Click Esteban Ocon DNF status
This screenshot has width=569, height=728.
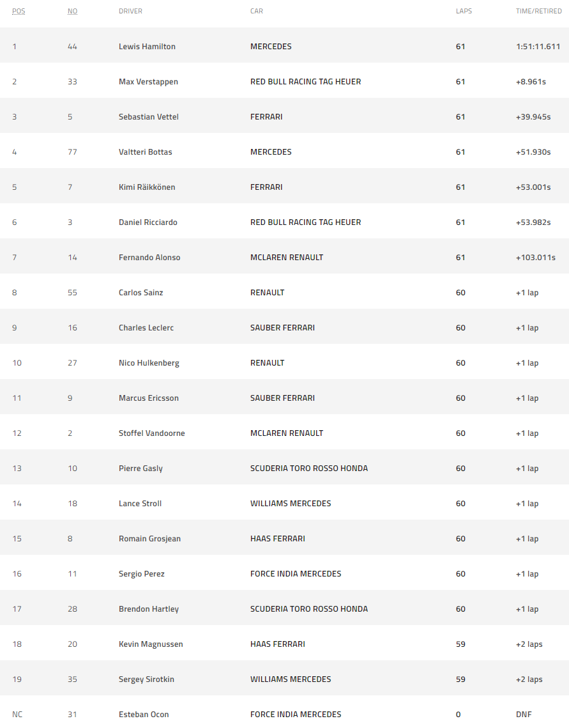pos(523,715)
